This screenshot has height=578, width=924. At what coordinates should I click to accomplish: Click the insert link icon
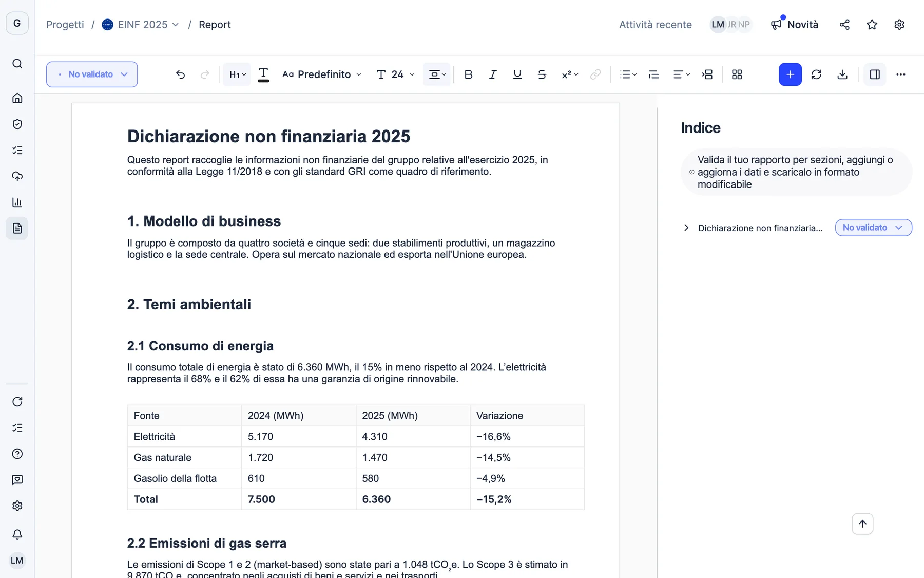(x=595, y=74)
